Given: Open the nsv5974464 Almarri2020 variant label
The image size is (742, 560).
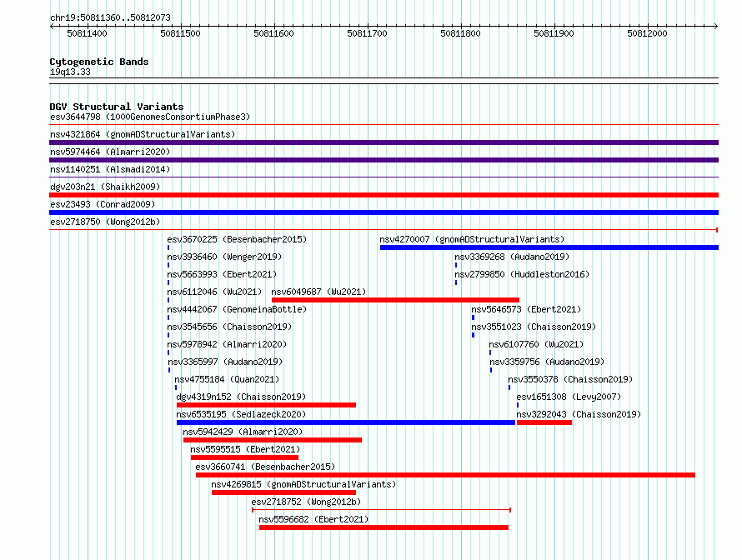Looking at the screenshot, I should (110, 152).
